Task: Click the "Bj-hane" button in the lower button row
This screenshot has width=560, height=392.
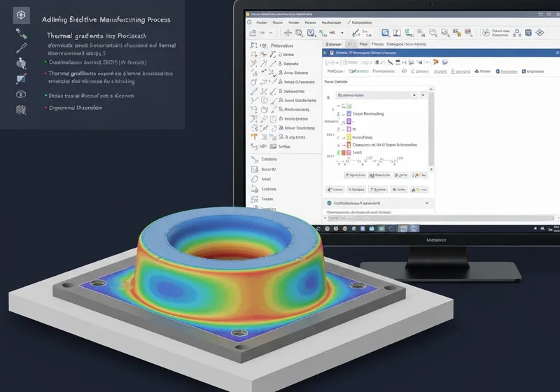Action: 378,190
